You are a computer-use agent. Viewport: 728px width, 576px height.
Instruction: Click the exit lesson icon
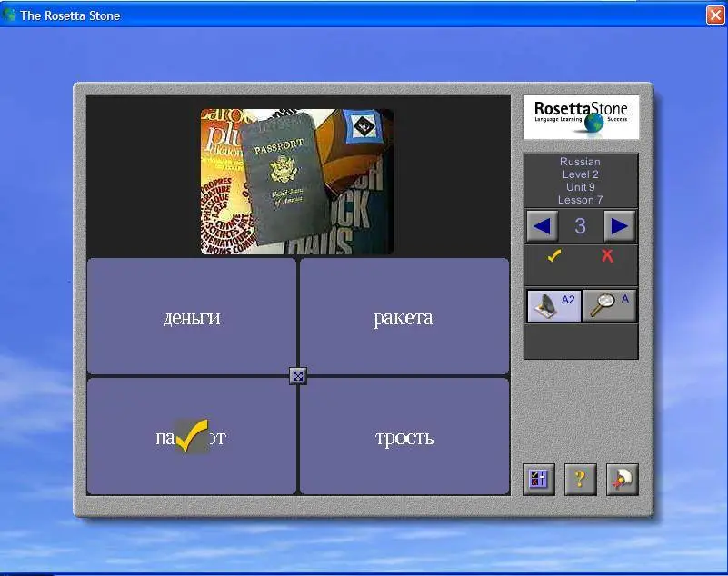click(623, 480)
